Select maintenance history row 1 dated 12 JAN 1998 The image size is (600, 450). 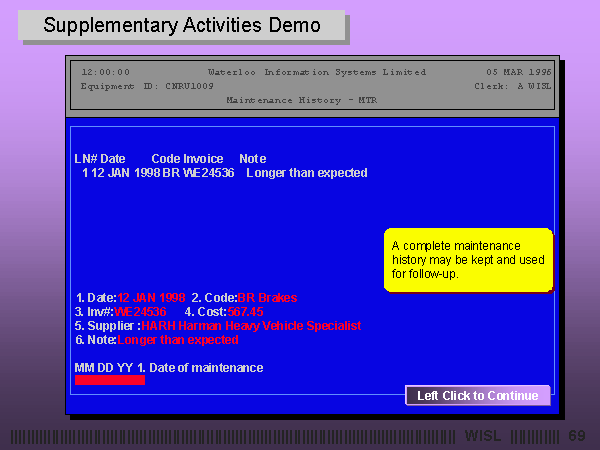point(225,173)
